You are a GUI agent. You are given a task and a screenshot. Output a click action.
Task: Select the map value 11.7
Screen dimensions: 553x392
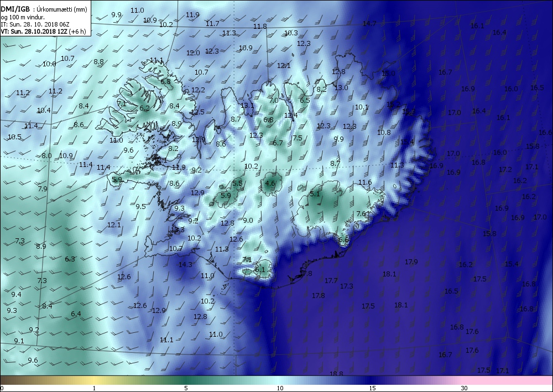coord(212,24)
